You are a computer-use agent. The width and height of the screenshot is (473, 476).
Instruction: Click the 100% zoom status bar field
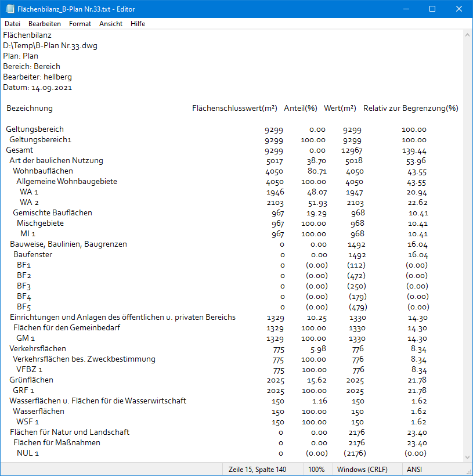pyautogui.click(x=316, y=469)
